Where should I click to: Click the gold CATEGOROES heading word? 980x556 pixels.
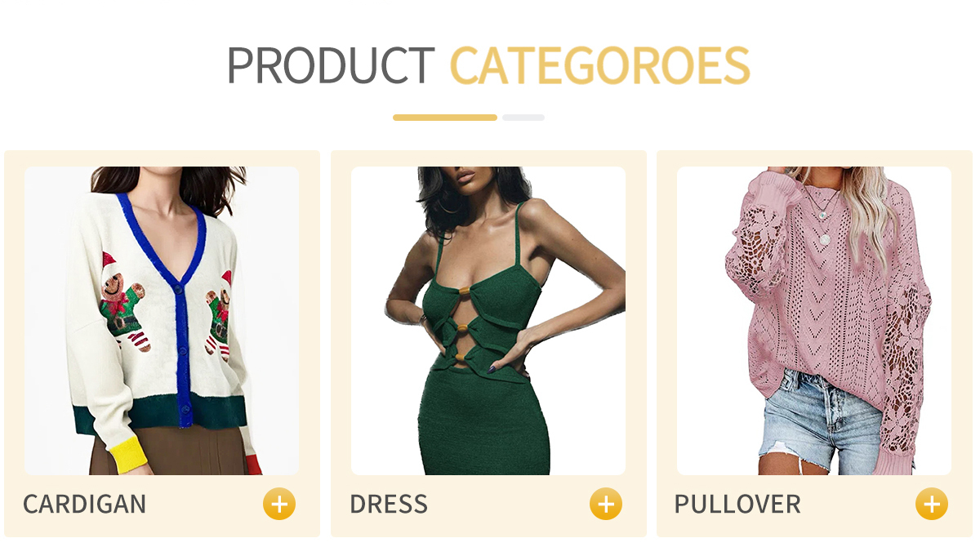pyautogui.click(x=600, y=65)
